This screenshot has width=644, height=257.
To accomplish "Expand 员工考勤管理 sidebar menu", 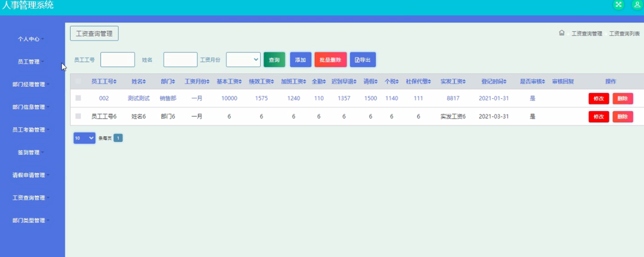I will [31, 129].
